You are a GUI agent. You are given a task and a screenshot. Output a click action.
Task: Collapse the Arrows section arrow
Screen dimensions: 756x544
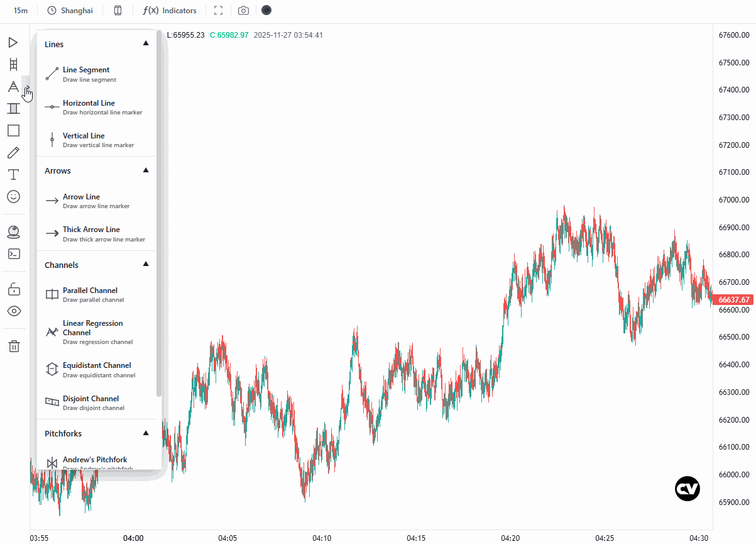click(146, 170)
